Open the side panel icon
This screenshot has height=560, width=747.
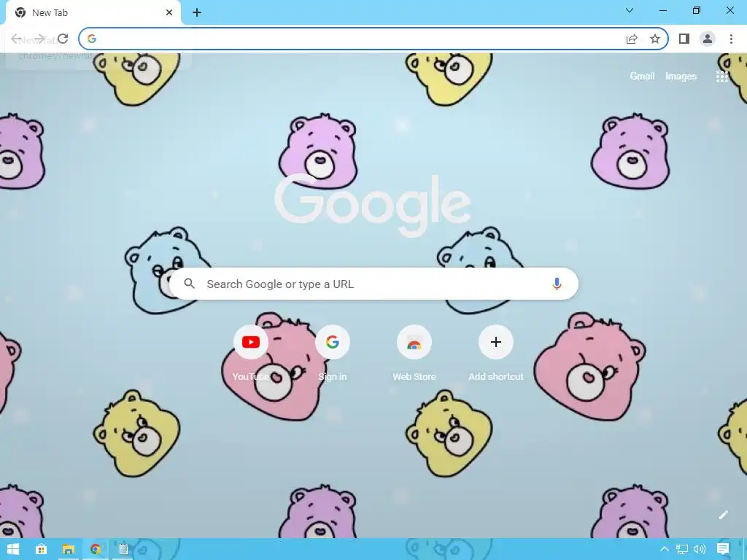coord(684,39)
